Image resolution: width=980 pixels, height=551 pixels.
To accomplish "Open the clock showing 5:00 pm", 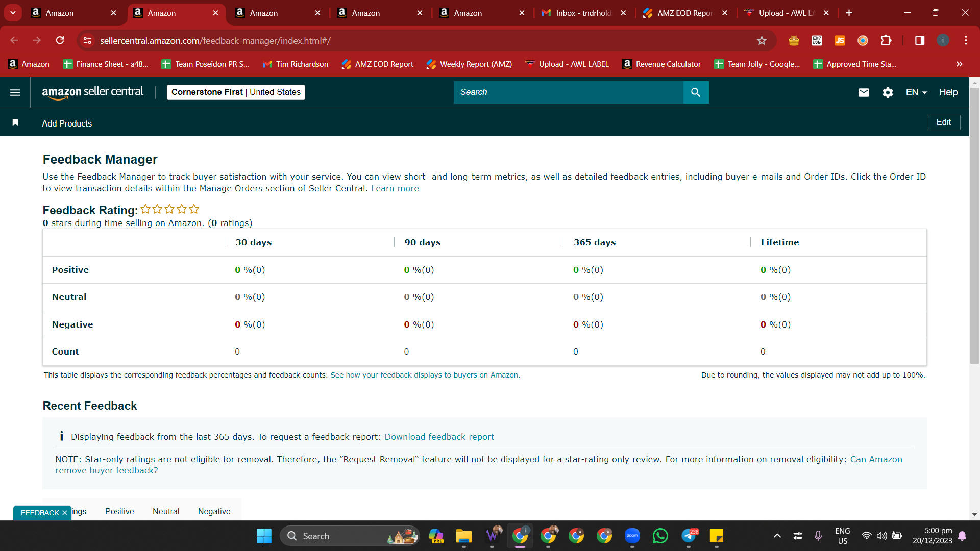I will tap(933, 536).
